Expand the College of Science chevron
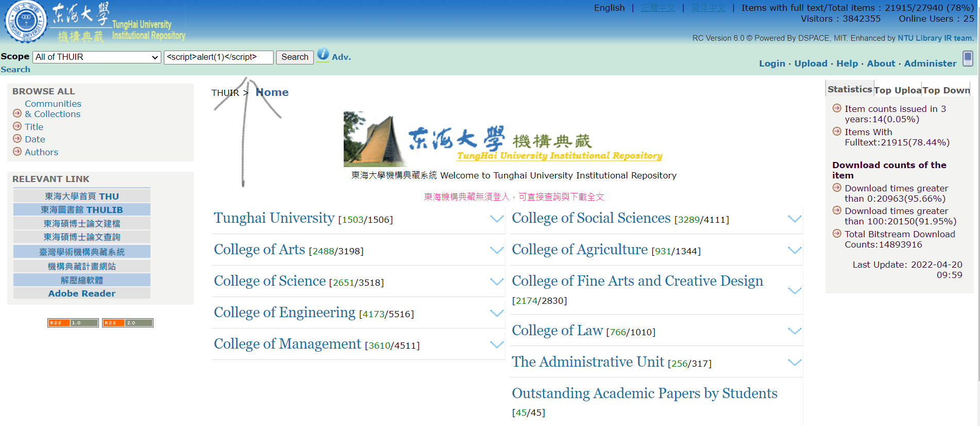Screen dimensions: 980x426 tap(497, 282)
